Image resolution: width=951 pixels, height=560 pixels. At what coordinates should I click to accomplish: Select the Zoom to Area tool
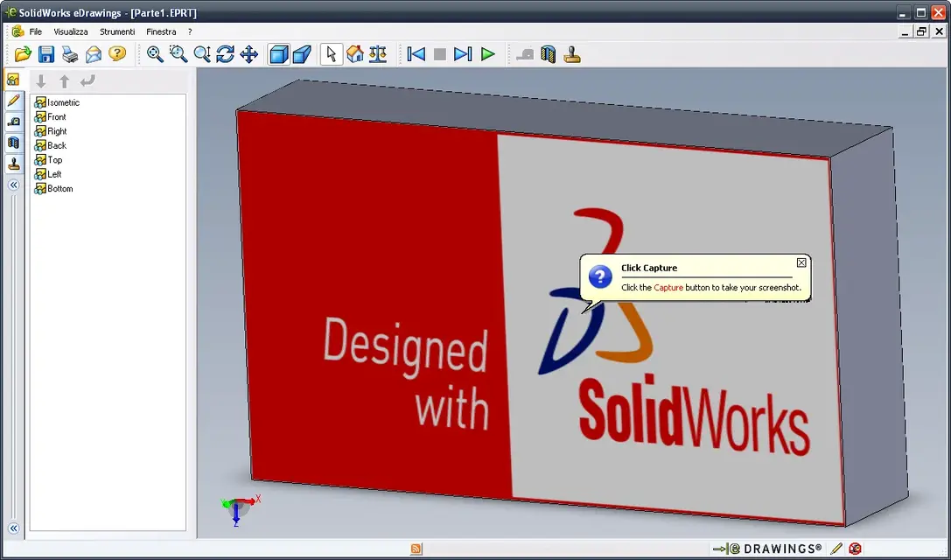click(x=178, y=54)
